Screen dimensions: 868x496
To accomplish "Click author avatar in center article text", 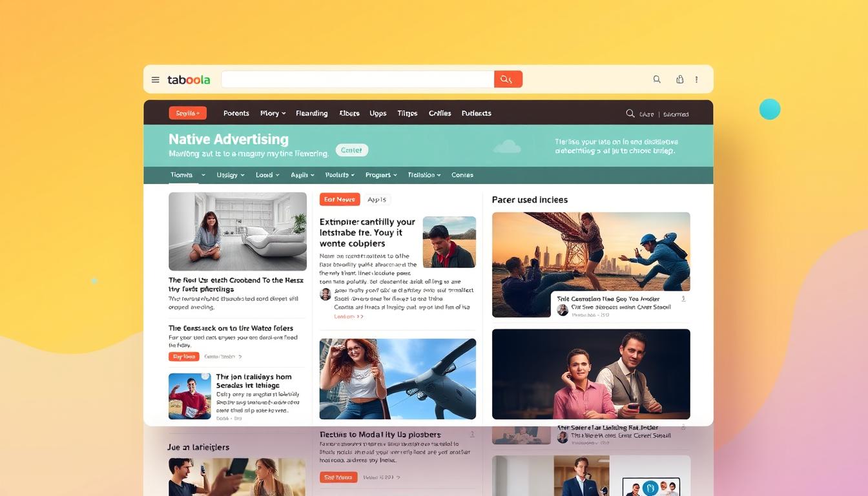I will point(325,294).
